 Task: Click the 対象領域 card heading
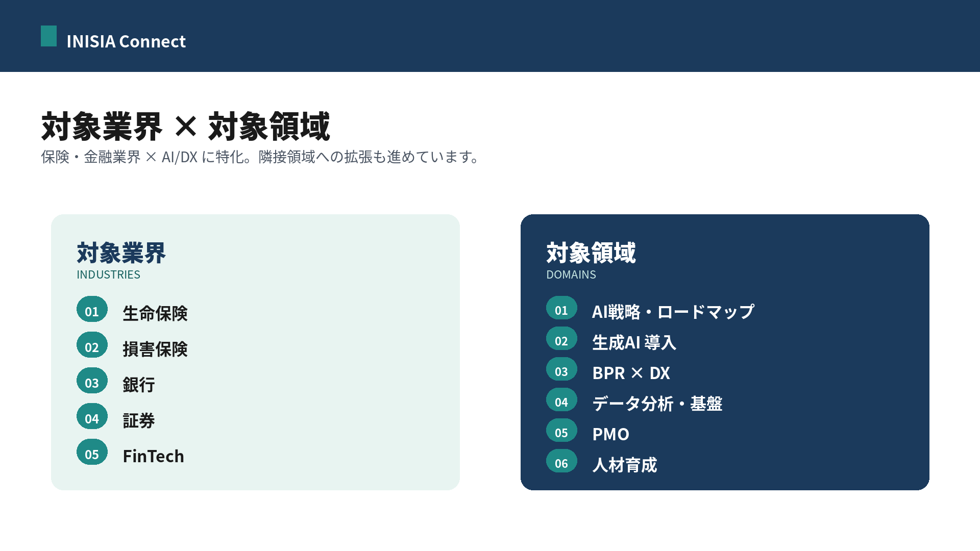(591, 253)
